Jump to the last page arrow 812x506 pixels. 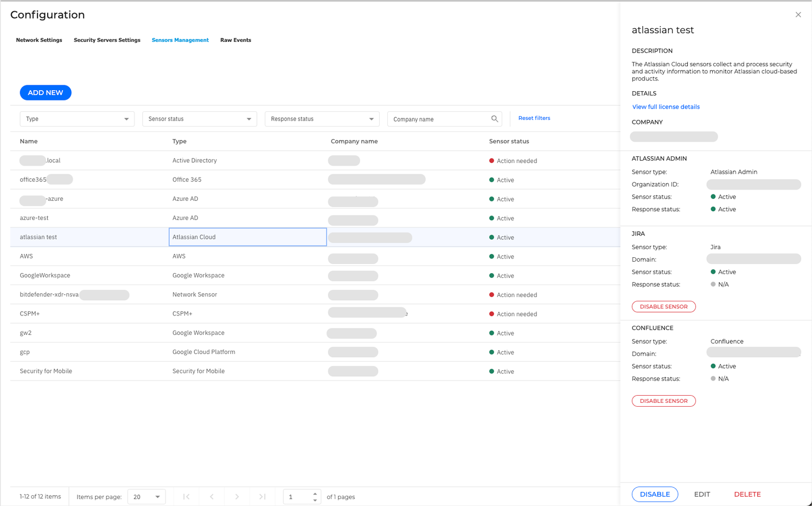(x=263, y=497)
